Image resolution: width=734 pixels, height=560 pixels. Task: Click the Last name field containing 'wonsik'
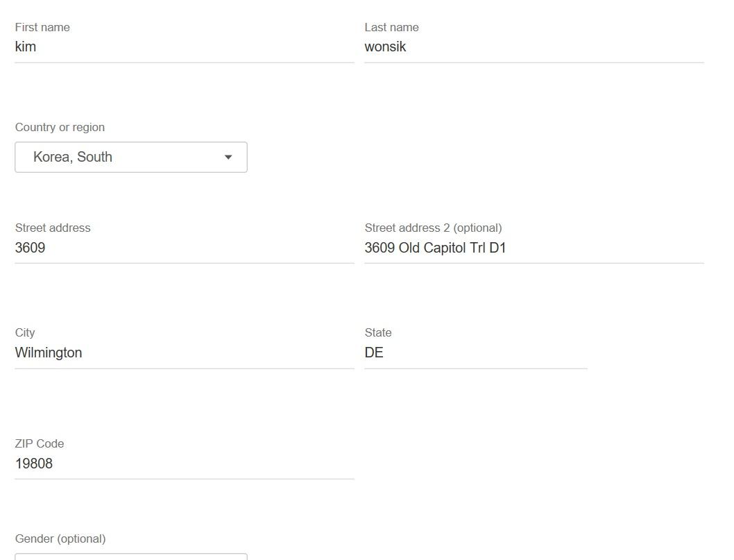(534, 47)
